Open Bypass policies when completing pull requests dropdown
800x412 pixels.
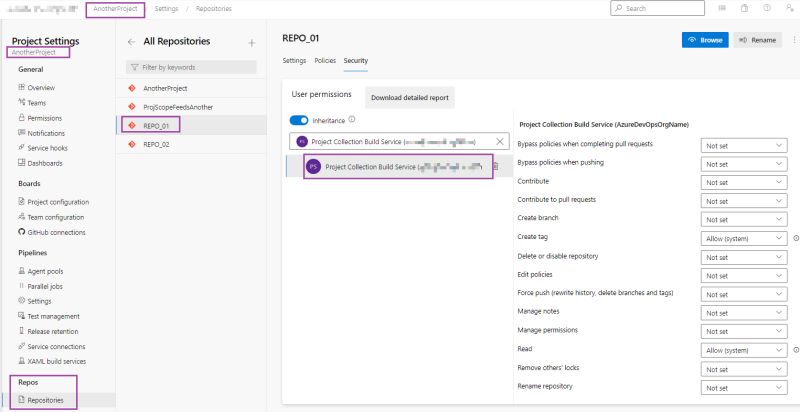click(x=744, y=145)
